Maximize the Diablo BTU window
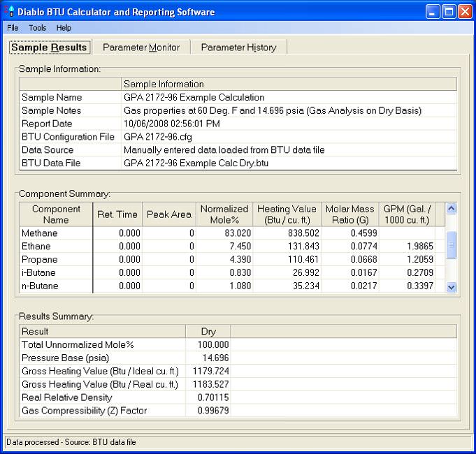The height and width of the screenshot is (454, 476). tap(449, 12)
